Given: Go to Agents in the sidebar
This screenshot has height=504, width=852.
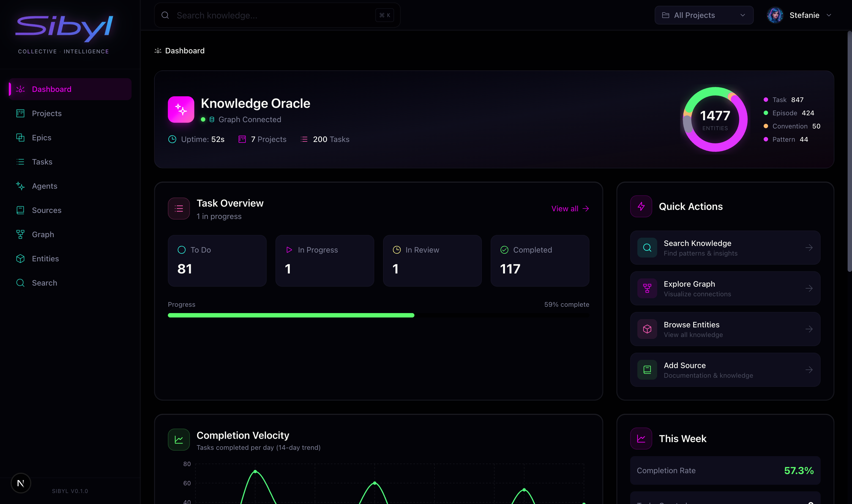Looking at the screenshot, I should (45, 186).
